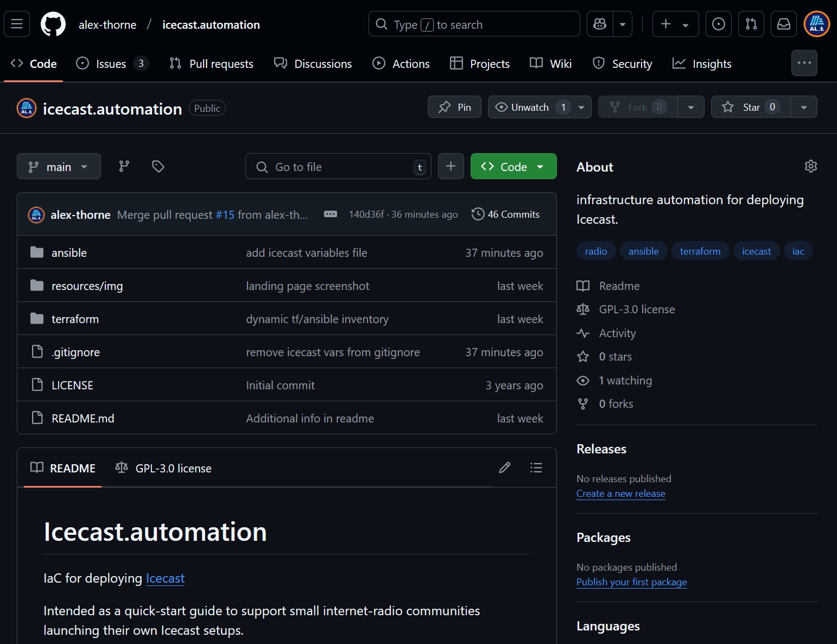
Task: Open the user profile avatar menu
Action: (x=817, y=24)
